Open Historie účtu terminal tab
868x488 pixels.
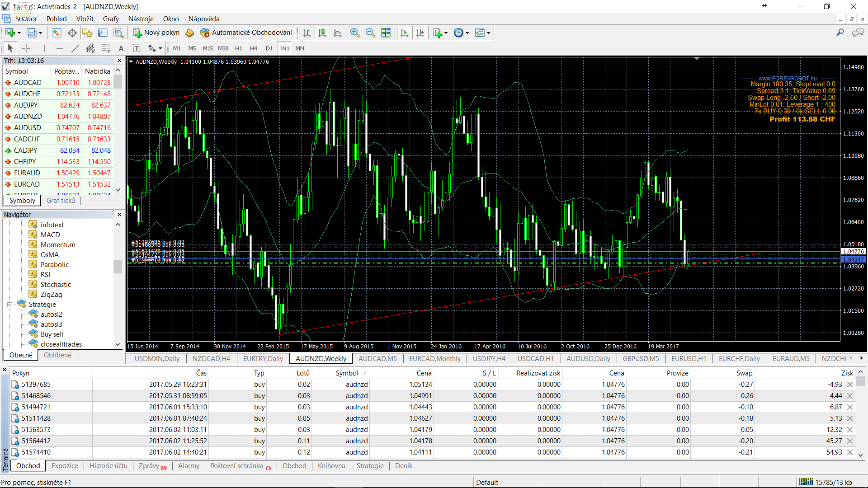coord(108,466)
